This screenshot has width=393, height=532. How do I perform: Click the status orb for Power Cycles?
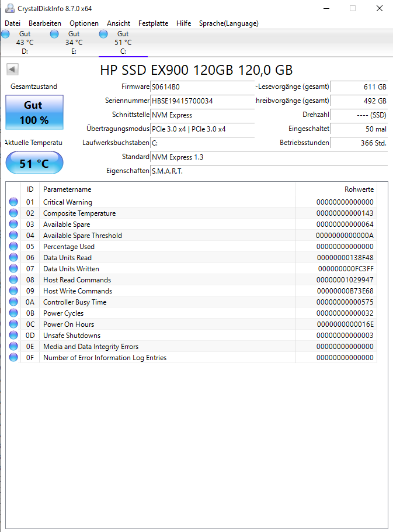pyautogui.click(x=13, y=313)
